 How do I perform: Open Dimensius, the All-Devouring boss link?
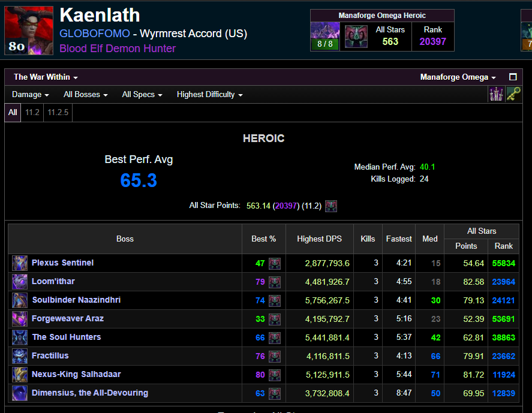tap(90, 393)
